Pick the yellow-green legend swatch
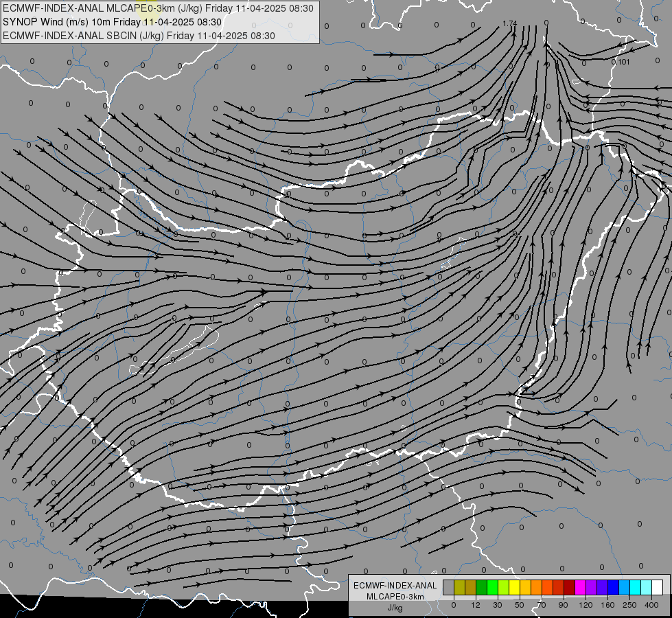This screenshot has width=672, height=618. 504,587
